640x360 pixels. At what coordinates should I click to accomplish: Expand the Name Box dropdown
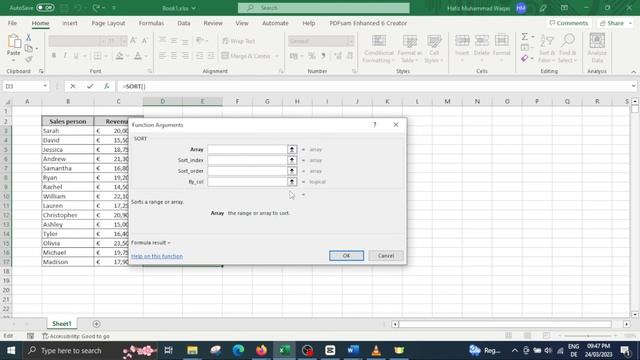[x=45, y=86]
